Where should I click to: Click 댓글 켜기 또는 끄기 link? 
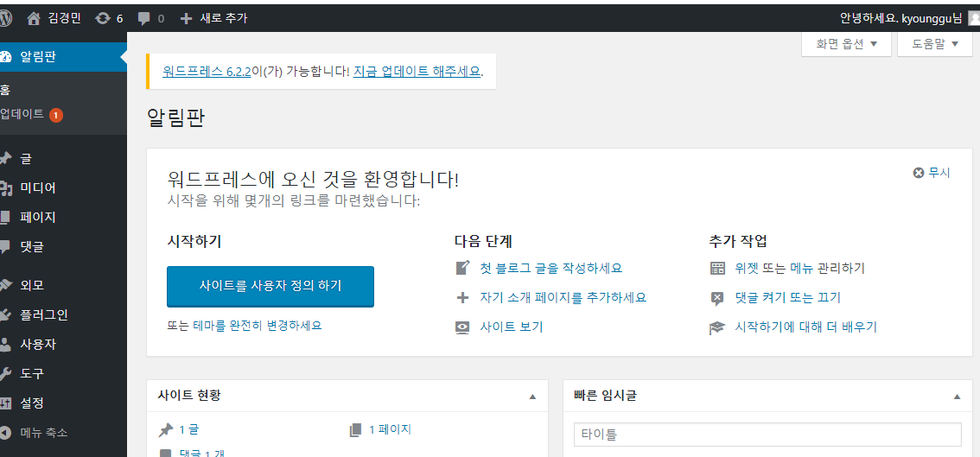coord(787,298)
